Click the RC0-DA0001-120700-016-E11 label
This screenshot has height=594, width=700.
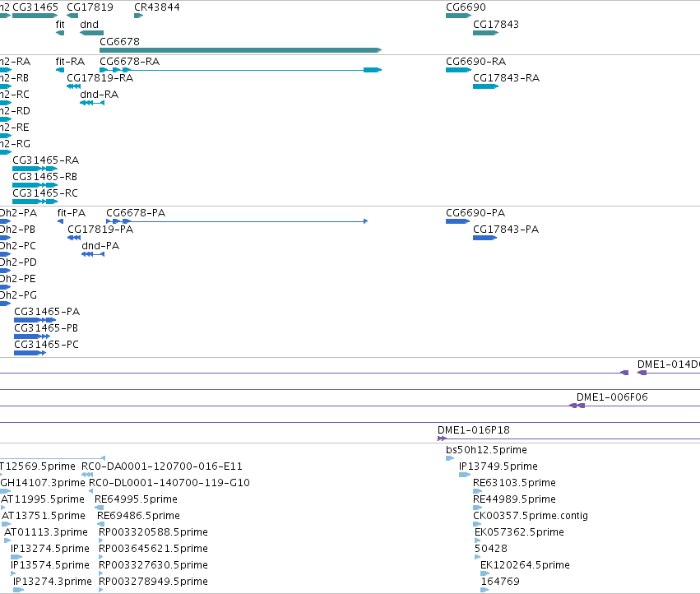coord(161,466)
